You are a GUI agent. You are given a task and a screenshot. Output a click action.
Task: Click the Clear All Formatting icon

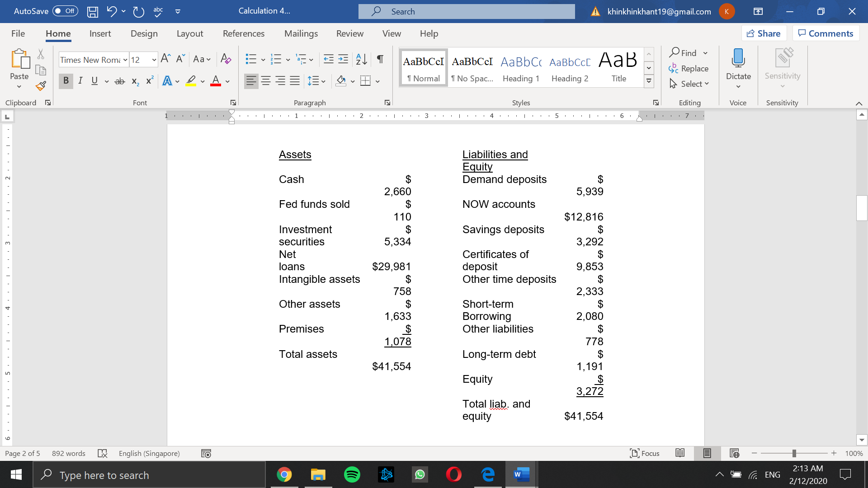(x=226, y=59)
